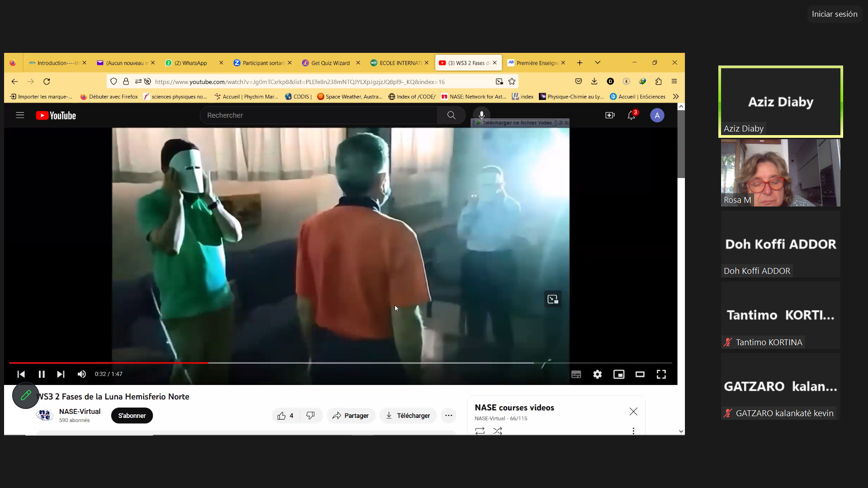Click the video progress bar
This screenshot has width=868, height=488.
click(x=340, y=363)
